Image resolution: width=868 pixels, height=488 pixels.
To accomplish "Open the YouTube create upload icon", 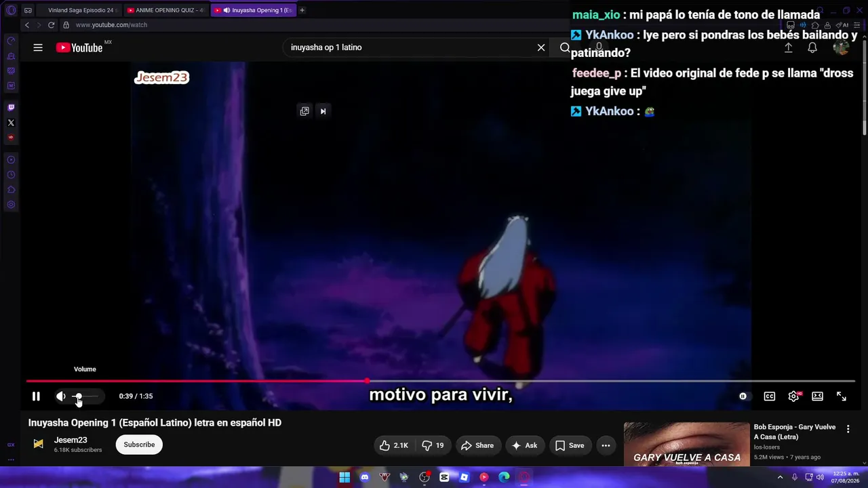I will tap(789, 47).
